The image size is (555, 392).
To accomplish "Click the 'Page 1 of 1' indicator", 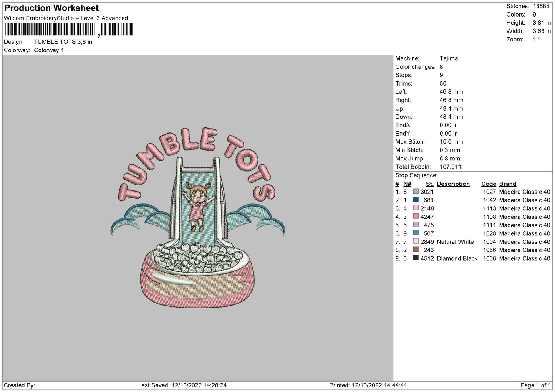I will click(535, 385).
